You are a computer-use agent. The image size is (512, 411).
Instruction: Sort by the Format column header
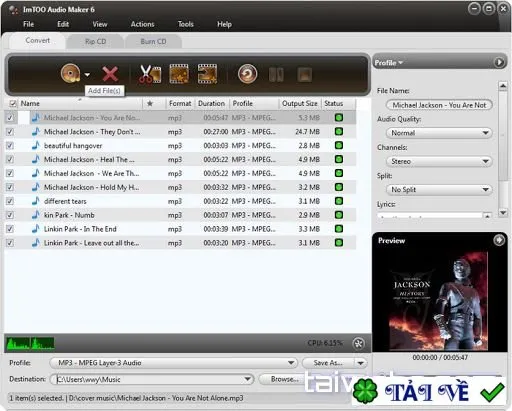tap(180, 103)
